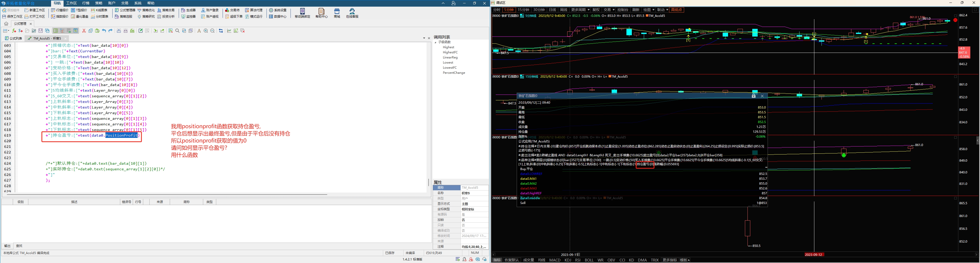980x263 pixels.
Task: Open 策略交易 strategy trading tool
Action: click(166, 10)
